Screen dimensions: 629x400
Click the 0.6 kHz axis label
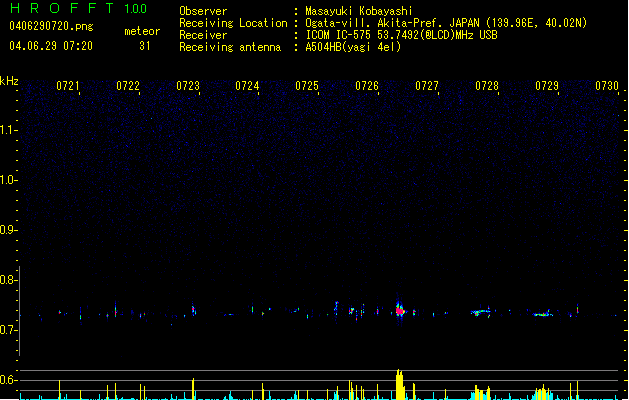8,380
